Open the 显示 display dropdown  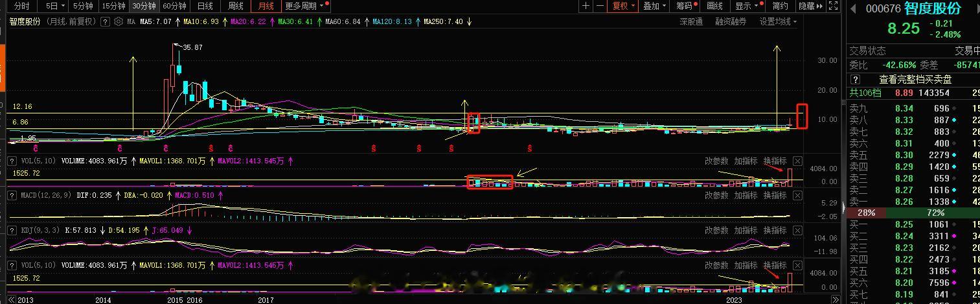tap(748, 6)
